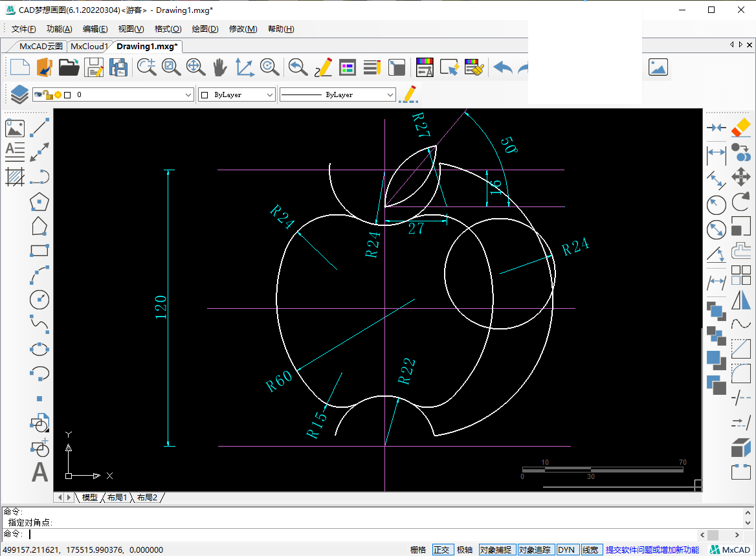Select the Polygon tool in left toolbar

pos(39,202)
